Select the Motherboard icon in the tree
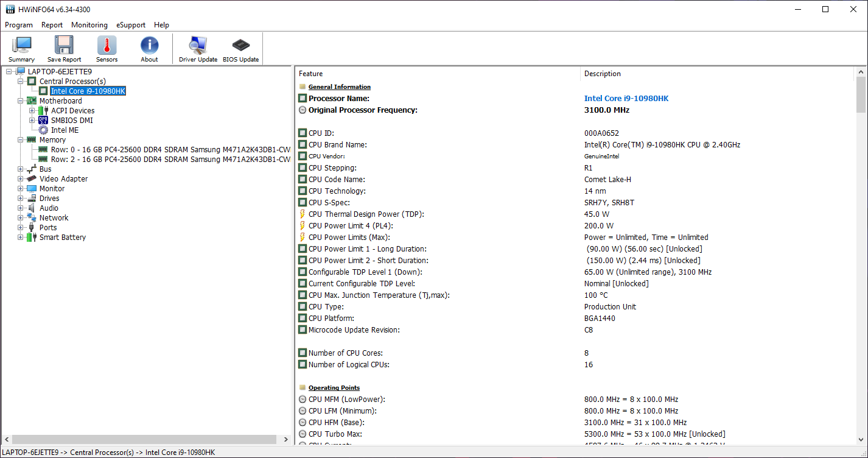 [x=32, y=101]
